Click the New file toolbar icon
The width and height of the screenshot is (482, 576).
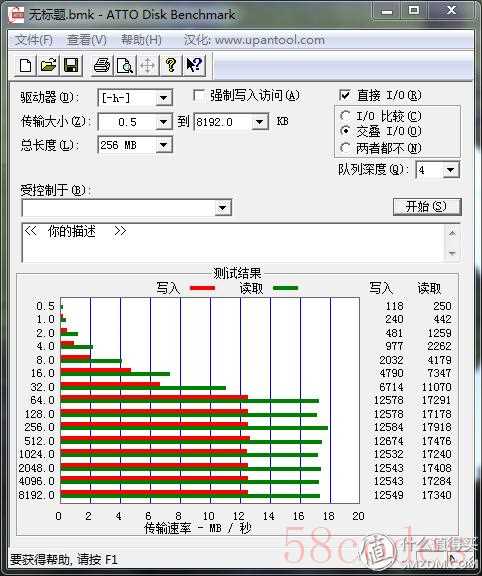25,65
